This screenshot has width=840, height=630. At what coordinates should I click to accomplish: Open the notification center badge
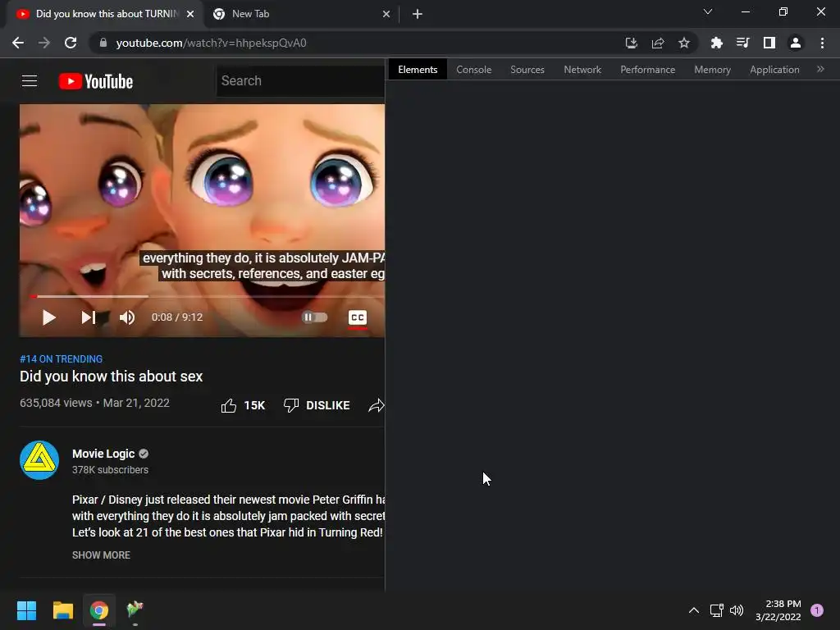(817, 610)
